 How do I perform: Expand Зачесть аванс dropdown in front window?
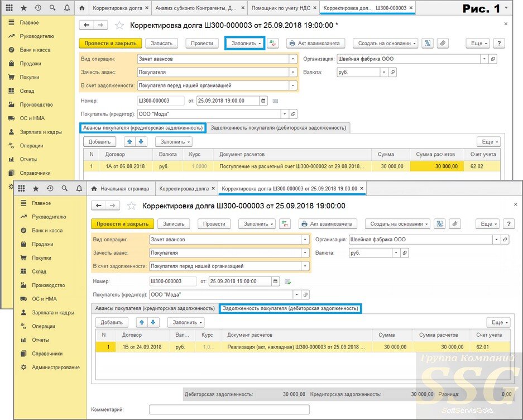point(305,253)
